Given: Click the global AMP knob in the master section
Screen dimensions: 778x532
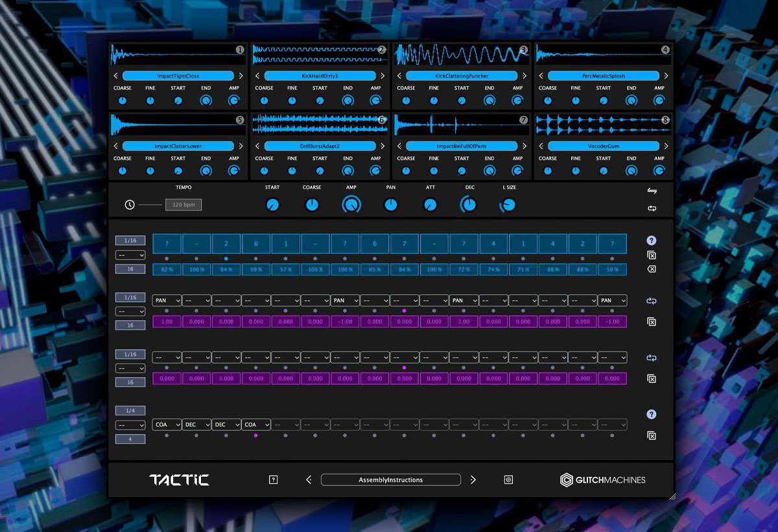Looking at the screenshot, I should click(x=351, y=205).
